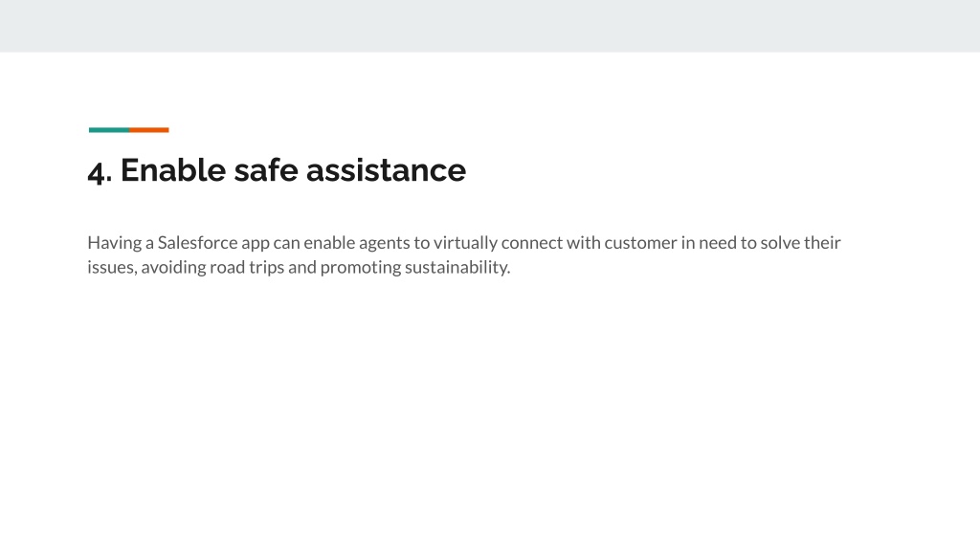Click the gray header band at top
980x551 pixels.
click(490, 26)
